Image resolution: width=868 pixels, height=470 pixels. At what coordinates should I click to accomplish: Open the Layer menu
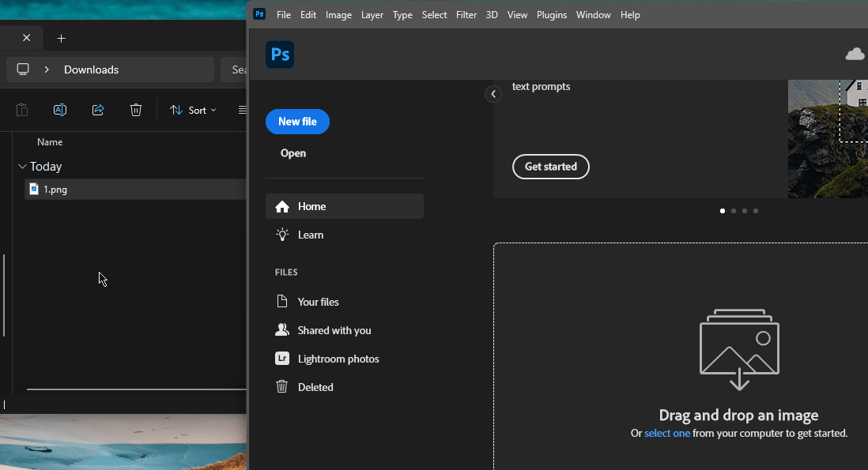372,15
